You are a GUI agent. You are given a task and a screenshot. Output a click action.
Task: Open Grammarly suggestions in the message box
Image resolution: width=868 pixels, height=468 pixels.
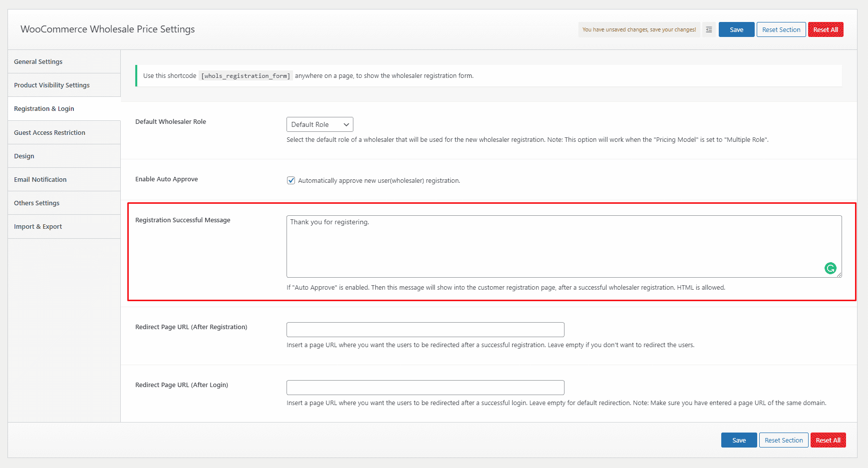(830, 268)
